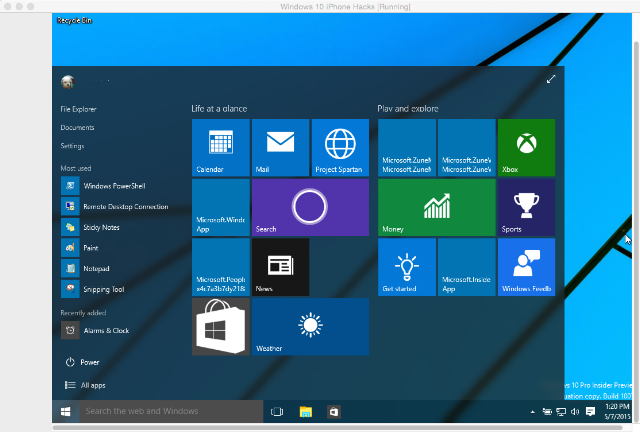Image resolution: width=640 pixels, height=432 pixels.
Task: Open the Windows Store shopping bag tile
Action: [220, 327]
